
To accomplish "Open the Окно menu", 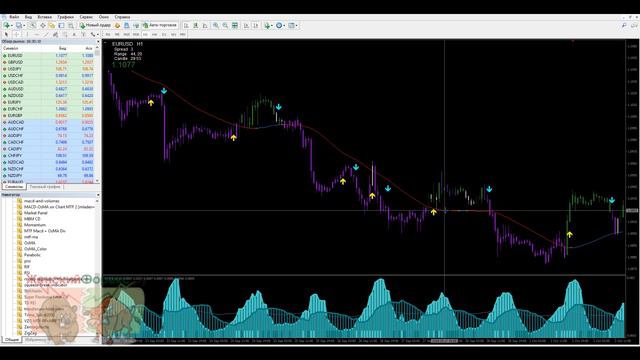I will pyautogui.click(x=104, y=17).
